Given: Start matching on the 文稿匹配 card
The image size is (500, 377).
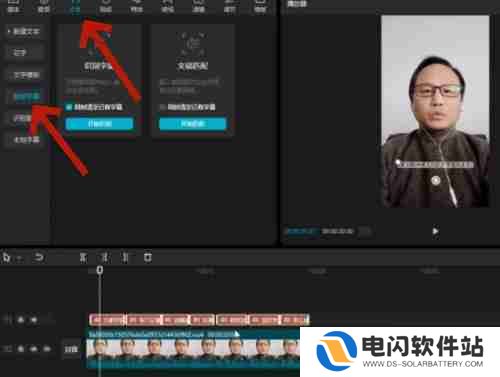Looking at the screenshot, I should pyautogui.click(x=193, y=124).
